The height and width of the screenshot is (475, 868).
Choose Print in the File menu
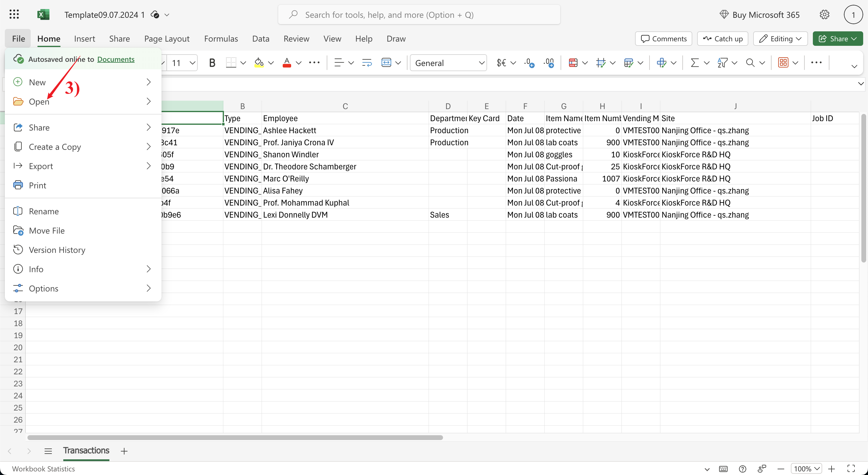83,185
